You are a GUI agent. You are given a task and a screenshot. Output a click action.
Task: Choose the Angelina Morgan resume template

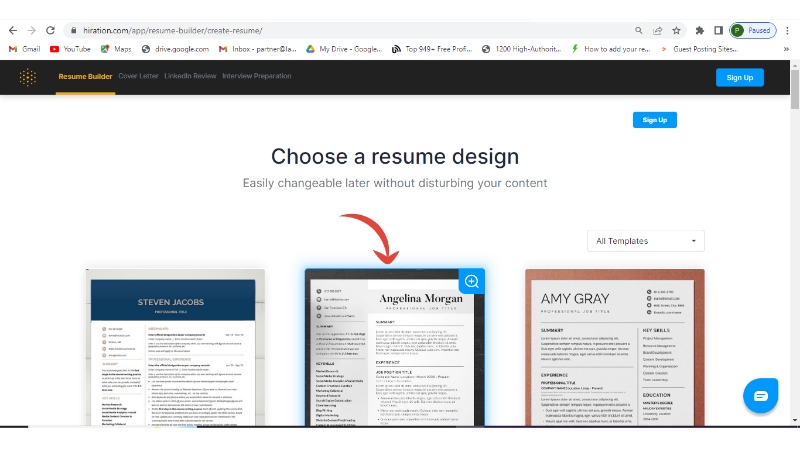[394, 347]
